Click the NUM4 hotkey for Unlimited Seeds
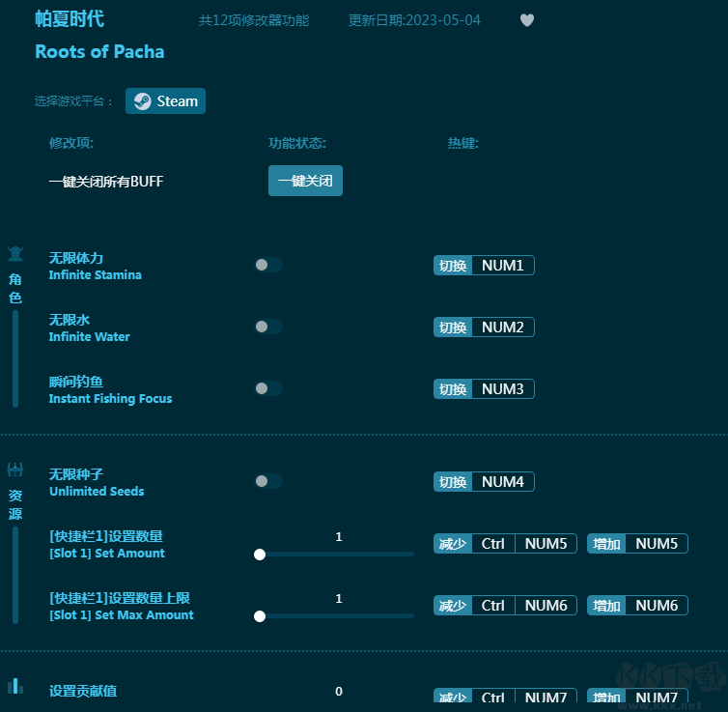 (502, 482)
